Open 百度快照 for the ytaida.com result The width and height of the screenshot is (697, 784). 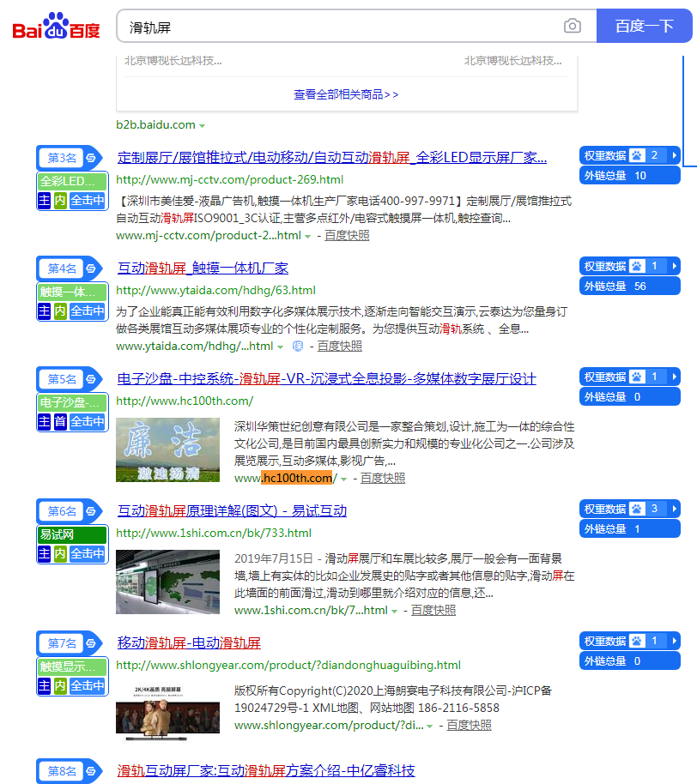tap(340, 346)
